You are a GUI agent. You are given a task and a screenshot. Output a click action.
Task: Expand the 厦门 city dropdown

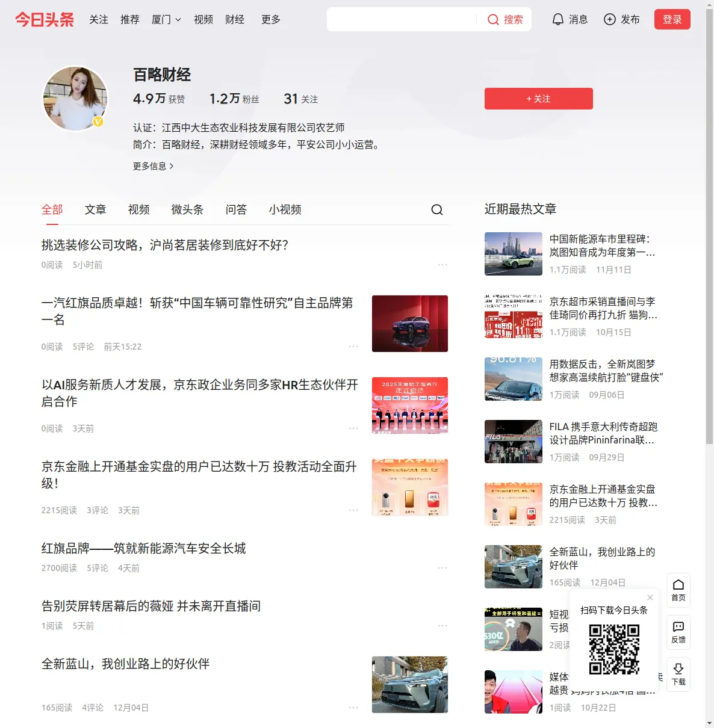click(166, 20)
